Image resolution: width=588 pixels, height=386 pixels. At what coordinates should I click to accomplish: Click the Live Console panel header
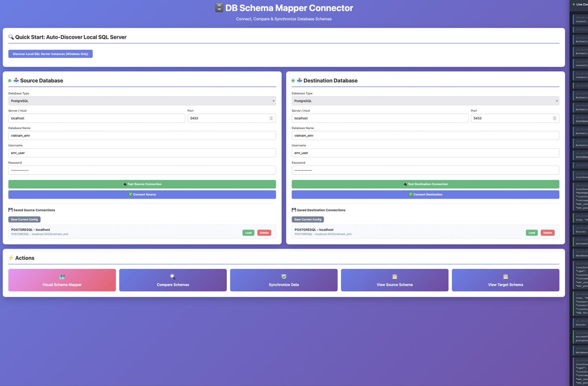[x=581, y=4]
